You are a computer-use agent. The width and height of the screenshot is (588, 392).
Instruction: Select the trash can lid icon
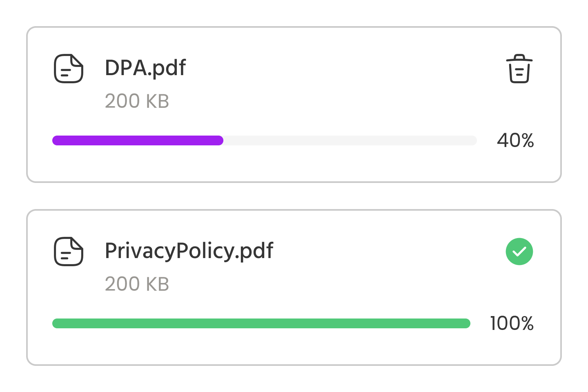[x=519, y=60]
